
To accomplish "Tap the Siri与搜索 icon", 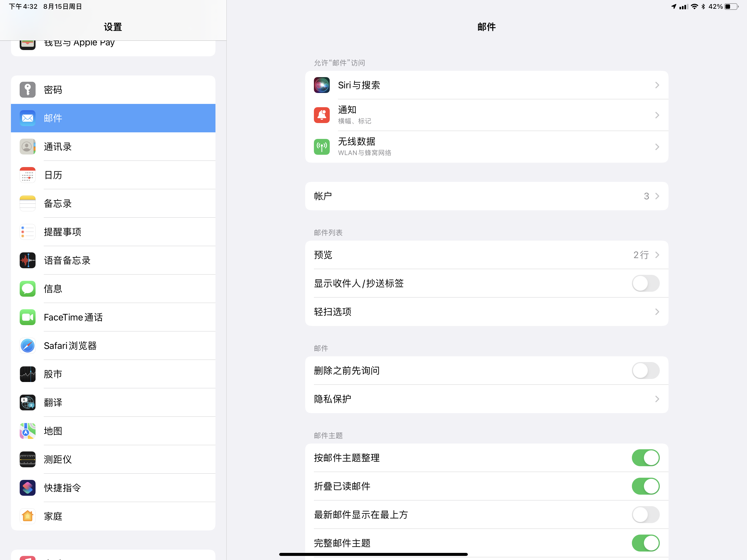I will click(x=322, y=85).
